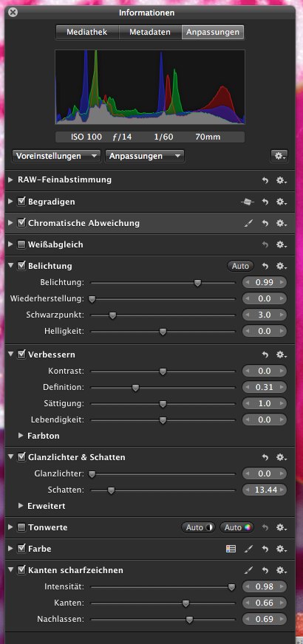Open the Voreinstellungen dropdown
This screenshot has width=303, height=644.
coord(57,156)
